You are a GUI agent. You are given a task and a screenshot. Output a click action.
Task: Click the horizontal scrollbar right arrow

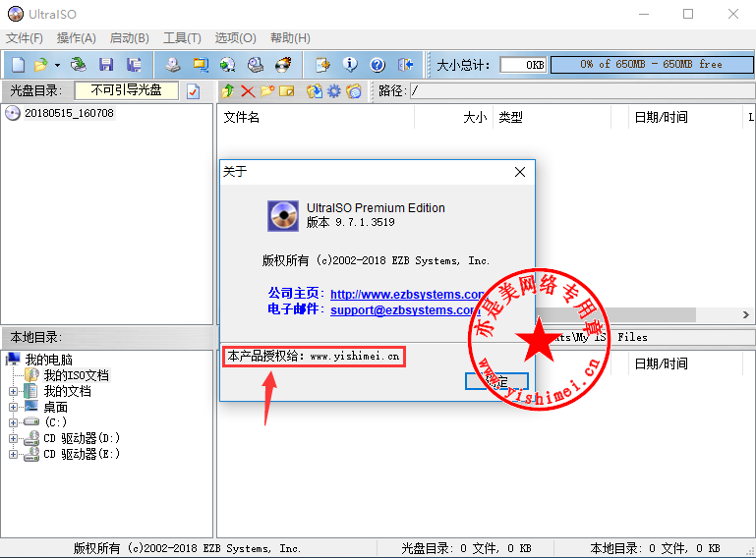746,314
